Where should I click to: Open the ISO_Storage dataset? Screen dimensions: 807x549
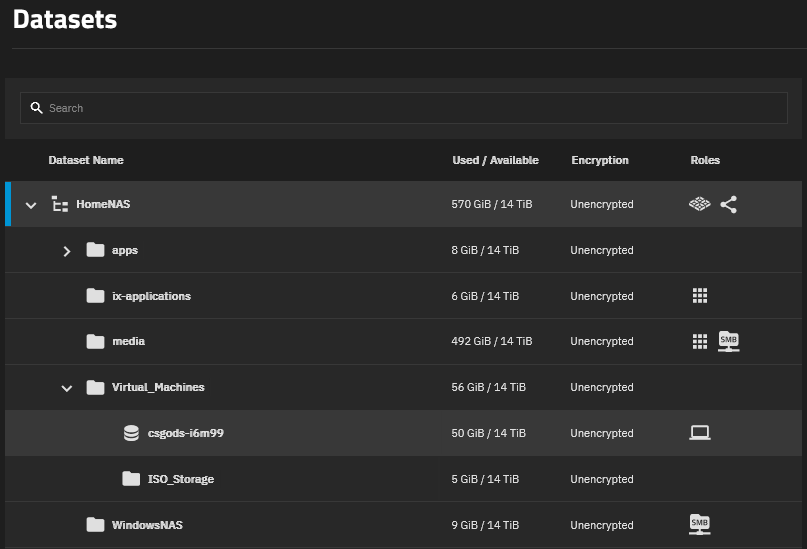[180, 479]
